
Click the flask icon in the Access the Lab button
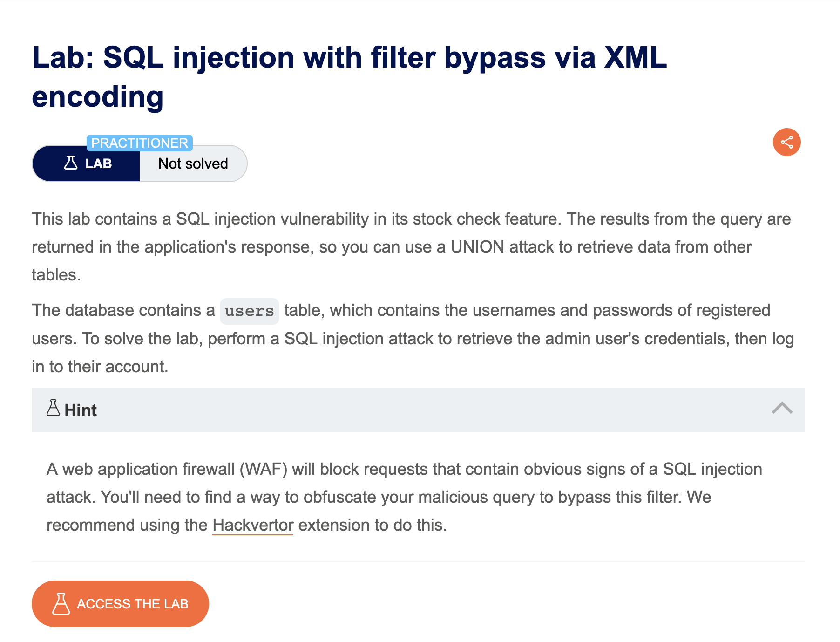tap(61, 604)
